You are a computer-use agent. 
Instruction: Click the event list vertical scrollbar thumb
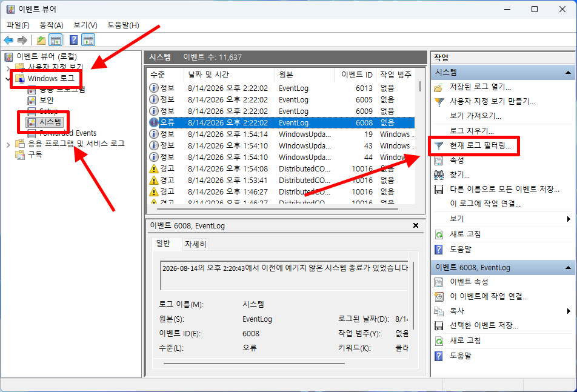point(420,85)
